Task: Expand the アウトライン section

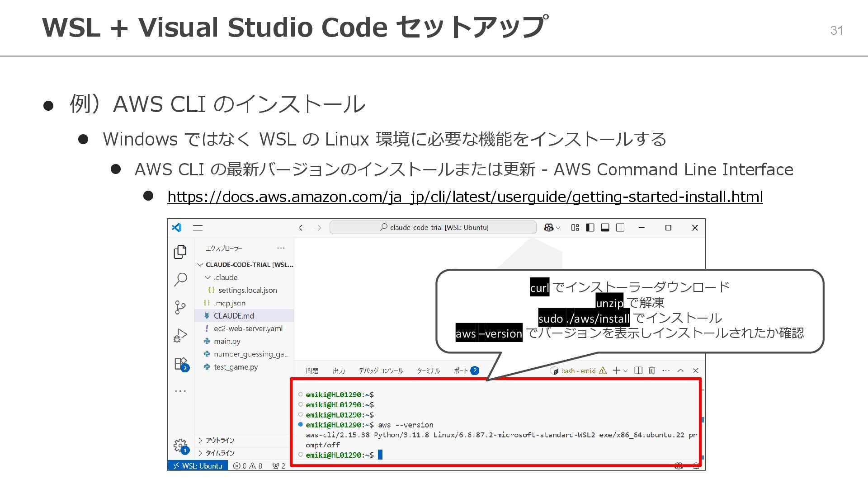Action: tap(244, 440)
